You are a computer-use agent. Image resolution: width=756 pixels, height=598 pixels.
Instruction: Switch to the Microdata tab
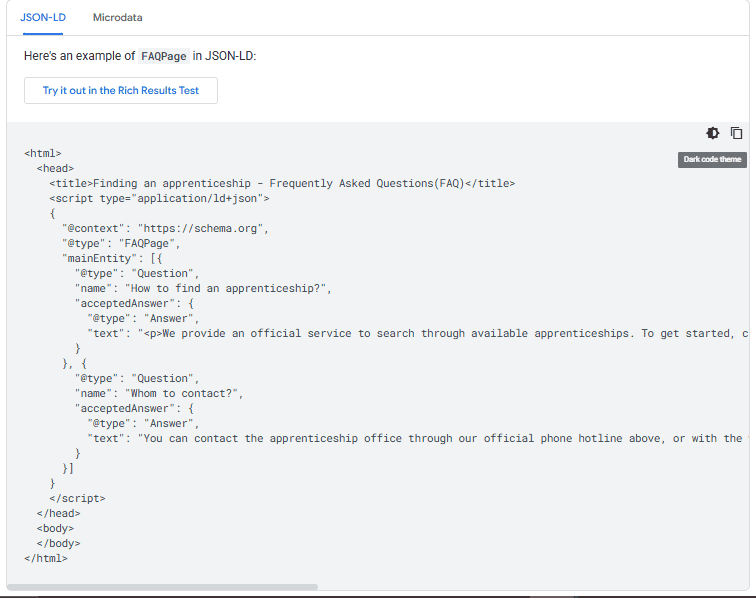pos(118,17)
